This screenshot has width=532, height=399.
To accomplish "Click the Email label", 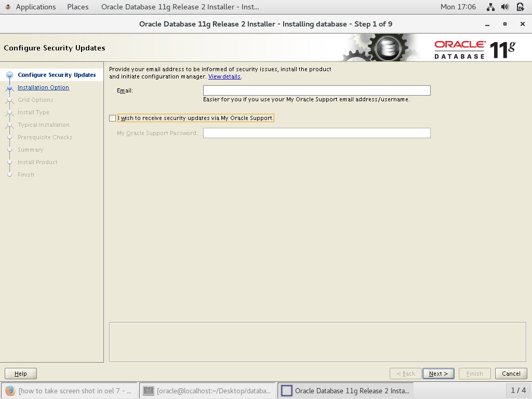I will pos(125,90).
